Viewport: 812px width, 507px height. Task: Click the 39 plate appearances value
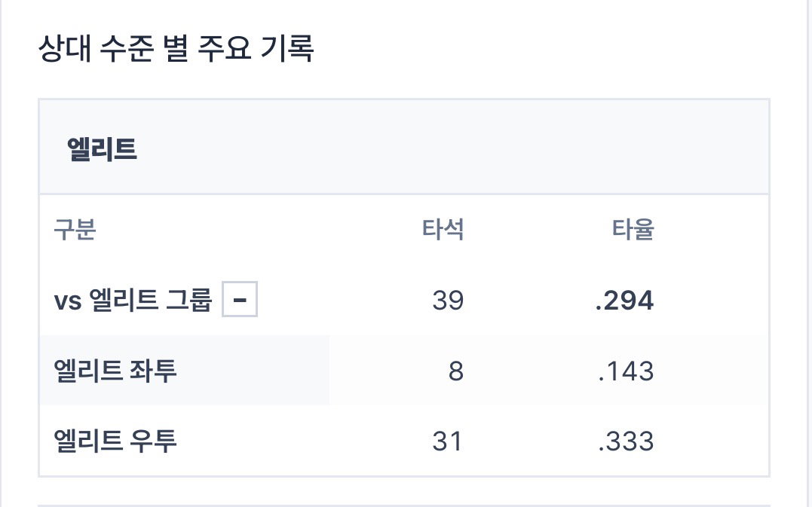(448, 301)
